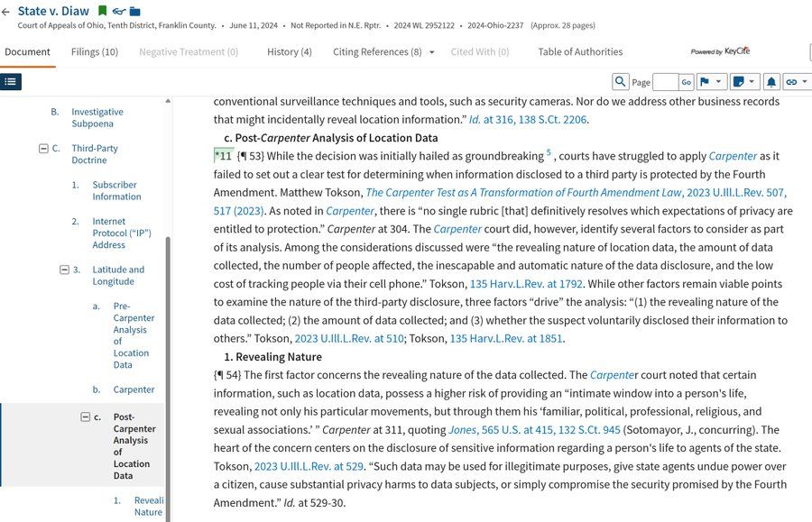Open the Carpenter link after 'As noted in'

349,211
